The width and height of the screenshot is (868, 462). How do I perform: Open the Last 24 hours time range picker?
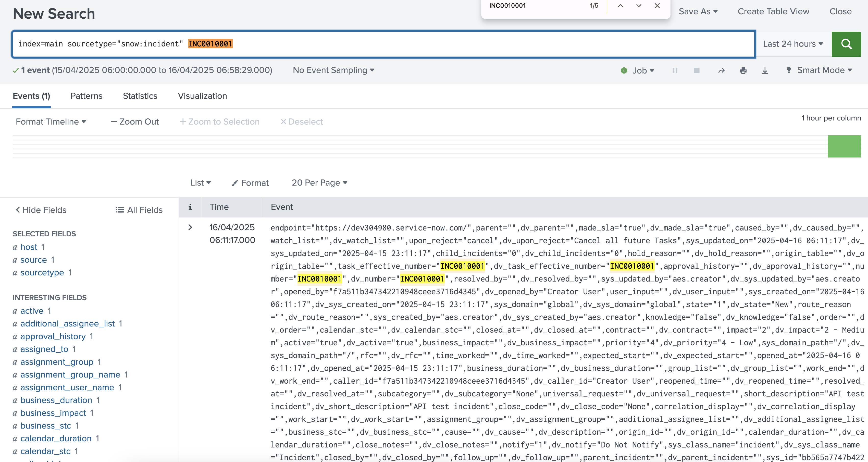(x=792, y=44)
